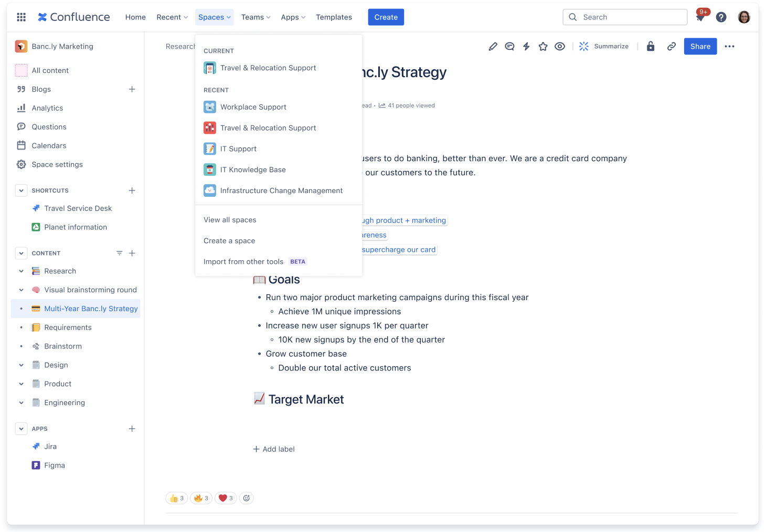Toggle thumbs up reaction

tap(177, 498)
